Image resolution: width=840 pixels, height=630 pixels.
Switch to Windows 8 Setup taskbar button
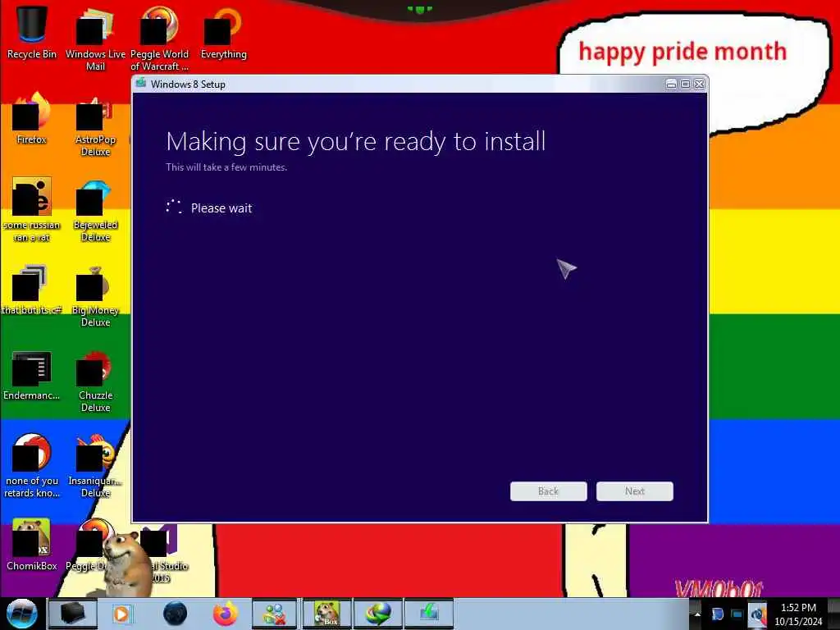[x=429, y=614]
